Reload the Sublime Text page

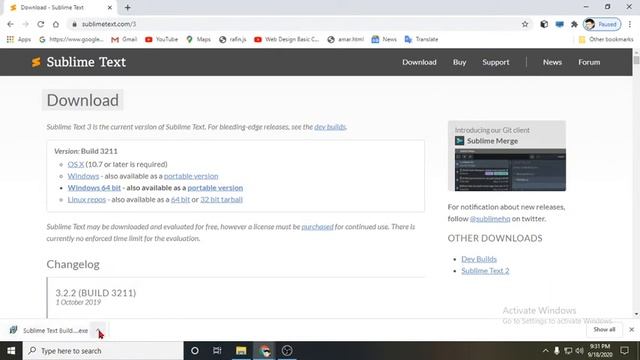tap(40, 24)
